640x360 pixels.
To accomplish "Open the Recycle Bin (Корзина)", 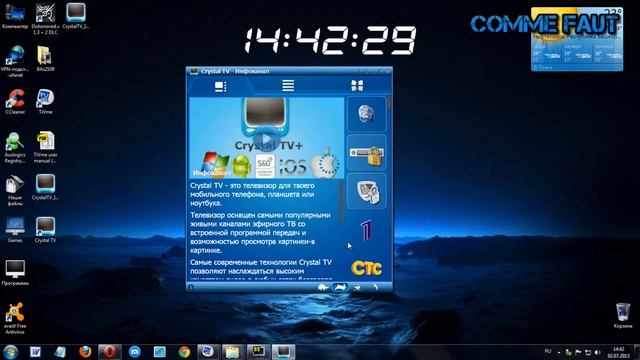I will coord(622,315).
